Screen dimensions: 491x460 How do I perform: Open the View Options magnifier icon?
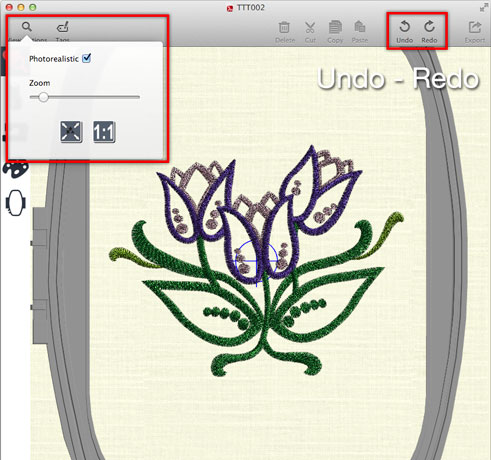[27, 27]
